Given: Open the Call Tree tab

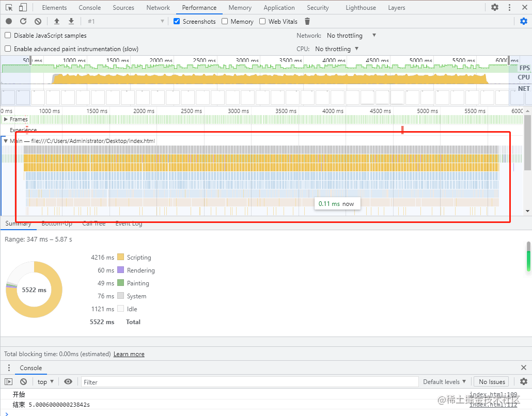Looking at the screenshot, I should coord(93,223).
